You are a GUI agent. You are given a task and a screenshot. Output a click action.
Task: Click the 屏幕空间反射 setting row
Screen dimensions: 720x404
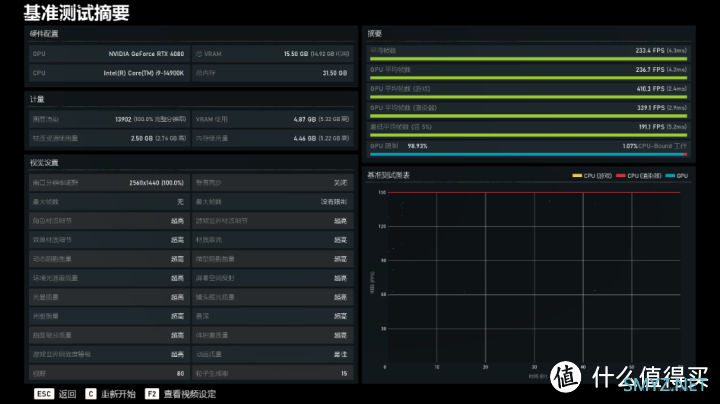pos(273,278)
